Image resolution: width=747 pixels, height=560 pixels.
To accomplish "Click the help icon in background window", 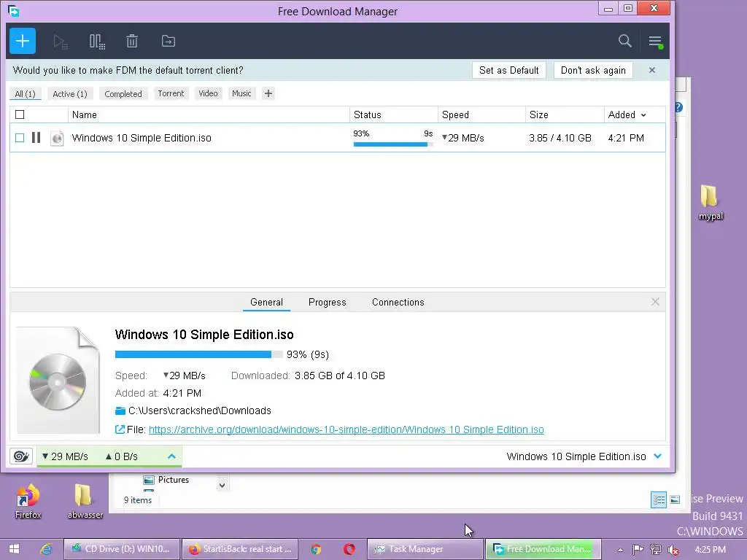I will click(678, 108).
